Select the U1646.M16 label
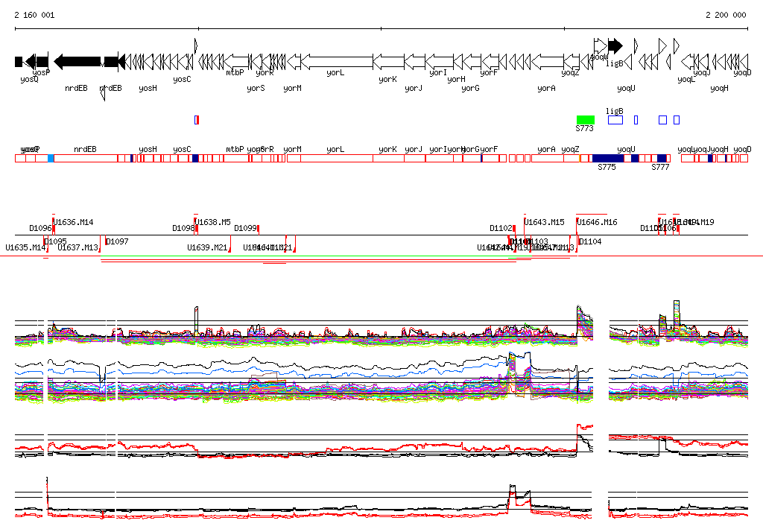763x532 pixels. [x=597, y=222]
